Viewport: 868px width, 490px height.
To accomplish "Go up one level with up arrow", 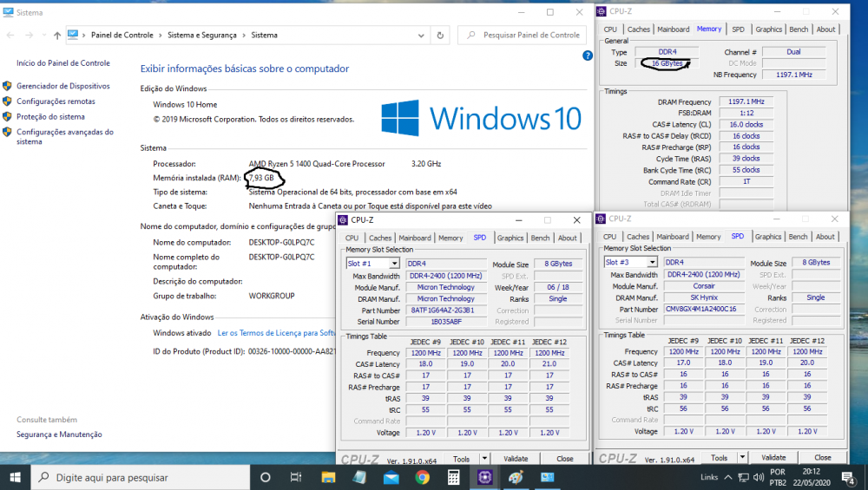I will pos(57,36).
